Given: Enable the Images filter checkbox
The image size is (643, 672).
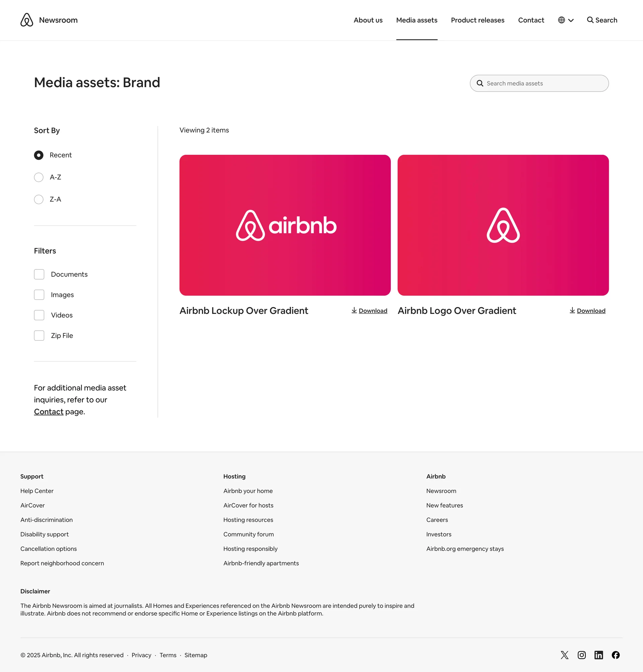Looking at the screenshot, I should click(39, 295).
